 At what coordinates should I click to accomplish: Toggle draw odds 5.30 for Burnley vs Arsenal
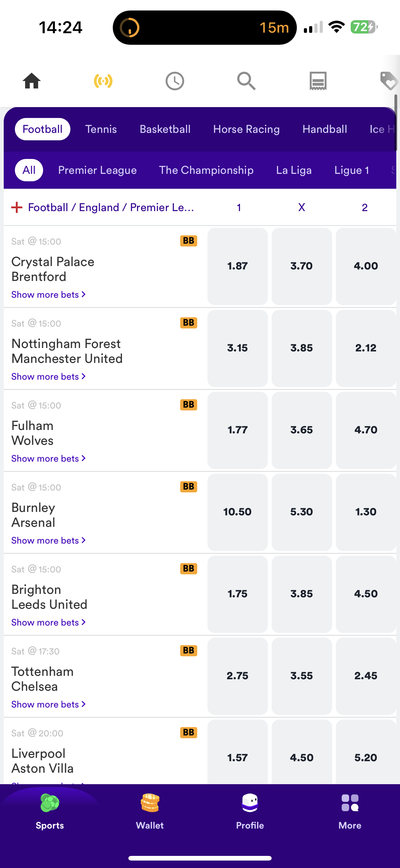click(301, 512)
